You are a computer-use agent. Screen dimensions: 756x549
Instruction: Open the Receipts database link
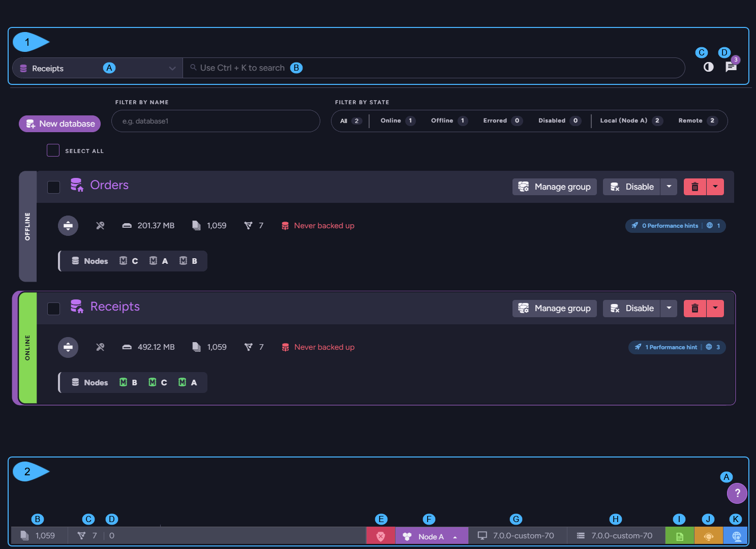point(115,307)
